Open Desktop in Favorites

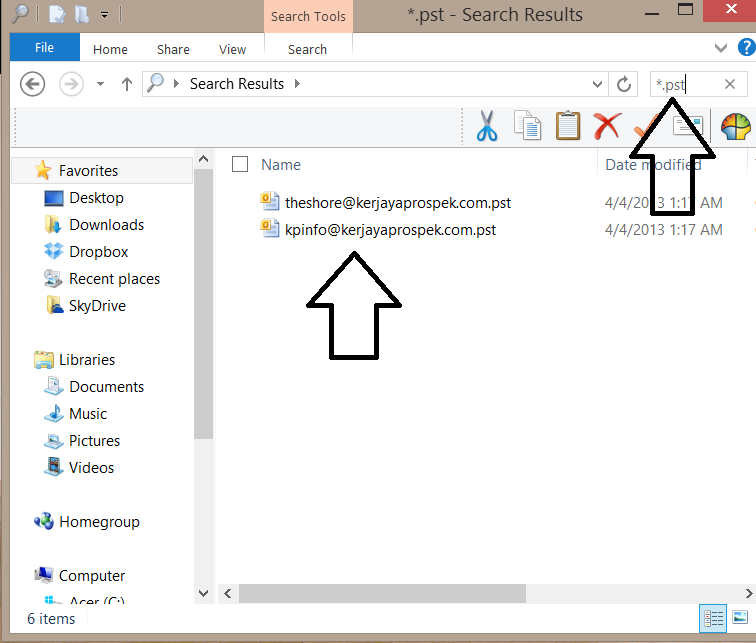click(x=96, y=198)
